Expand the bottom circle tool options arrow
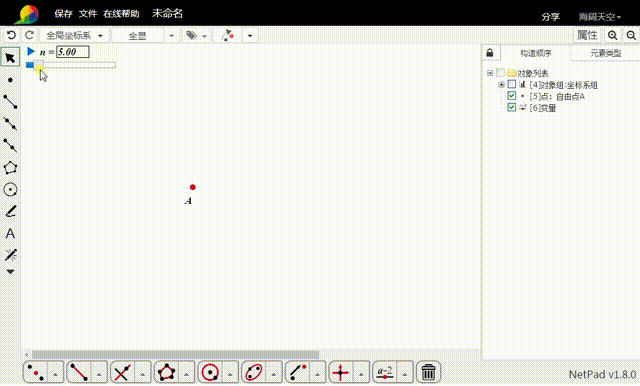 tap(230, 373)
